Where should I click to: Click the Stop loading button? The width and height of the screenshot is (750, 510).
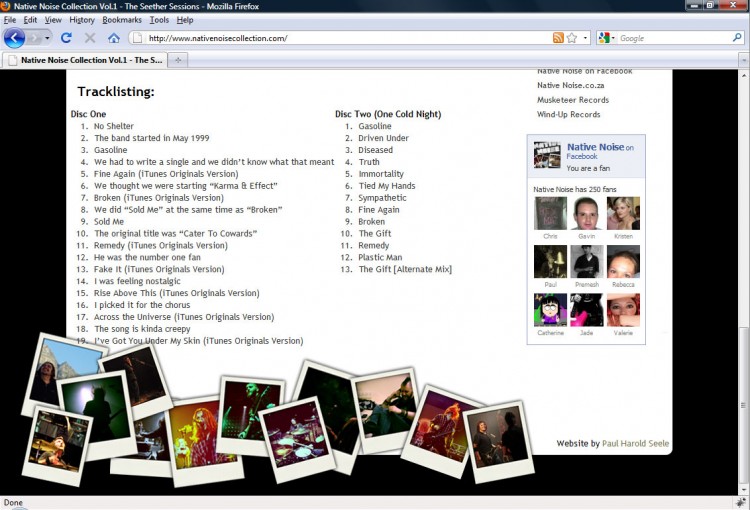point(90,38)
